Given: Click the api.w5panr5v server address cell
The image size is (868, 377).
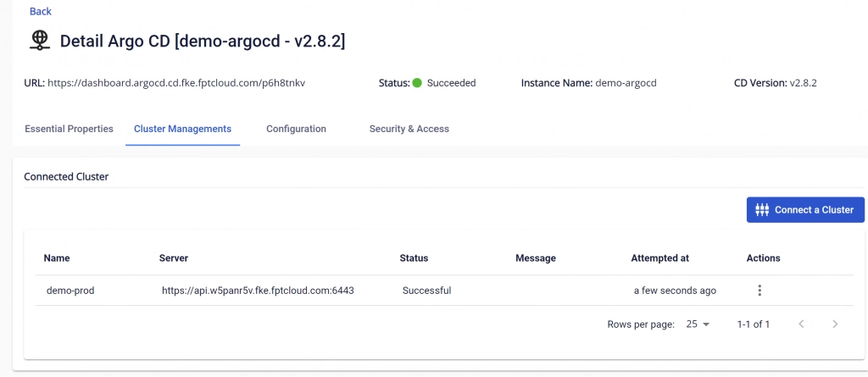Looking at the screenshot, I should [x=258, y=291].
